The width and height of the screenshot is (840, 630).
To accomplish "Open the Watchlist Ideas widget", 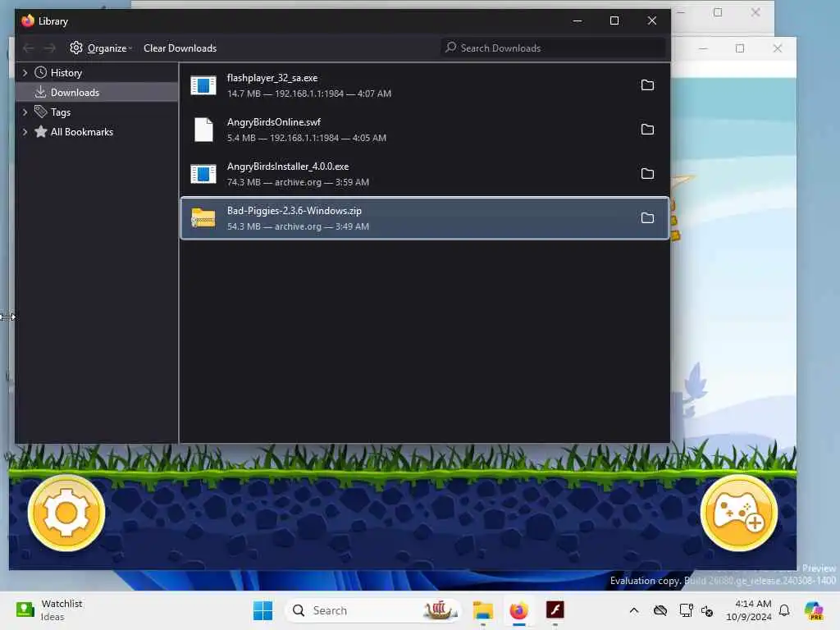I will [49, 610].
